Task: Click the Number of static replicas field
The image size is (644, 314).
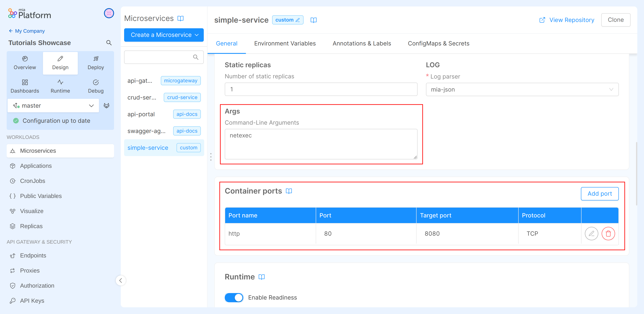Action: (x=321, y=89)
